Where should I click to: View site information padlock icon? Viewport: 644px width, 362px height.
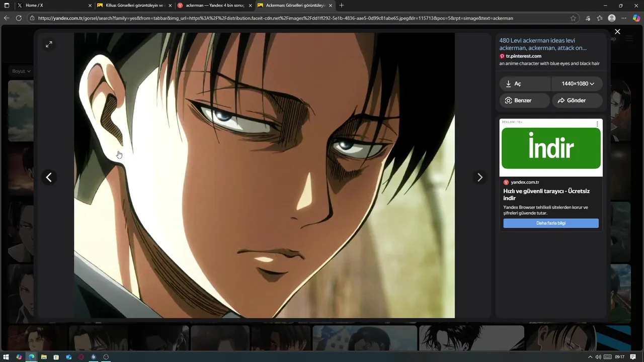coord(32,18)
